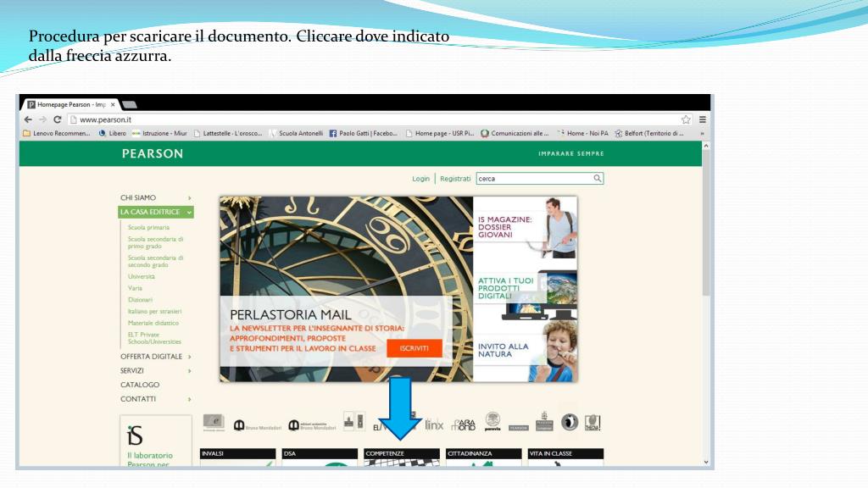Open the OFFERTA DIGITALE menu item
The height and width of the screenshot is (488, 868).
pos(151,357)
